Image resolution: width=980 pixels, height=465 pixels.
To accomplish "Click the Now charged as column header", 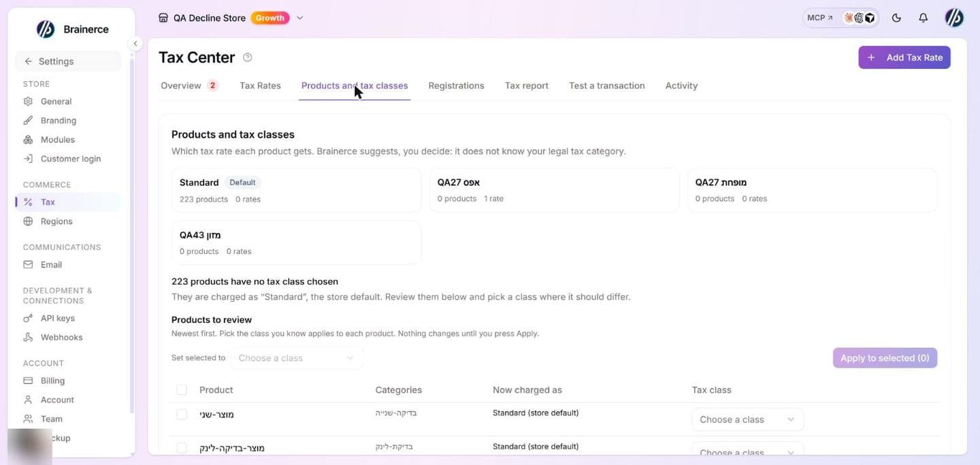I will (527, 390).
